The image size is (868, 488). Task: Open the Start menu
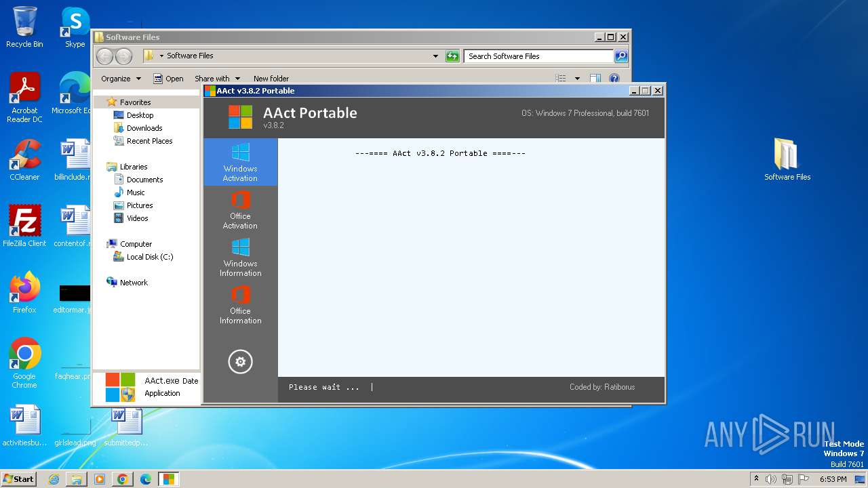[18, 479]
